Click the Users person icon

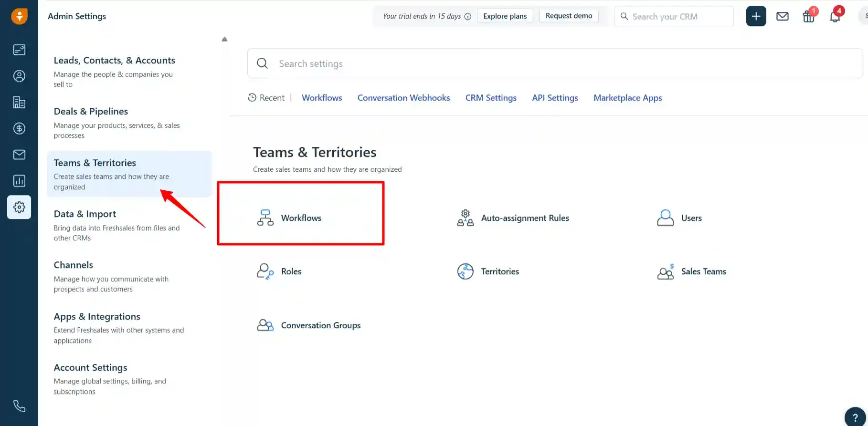pyautogui.click(x=666, y=218)
